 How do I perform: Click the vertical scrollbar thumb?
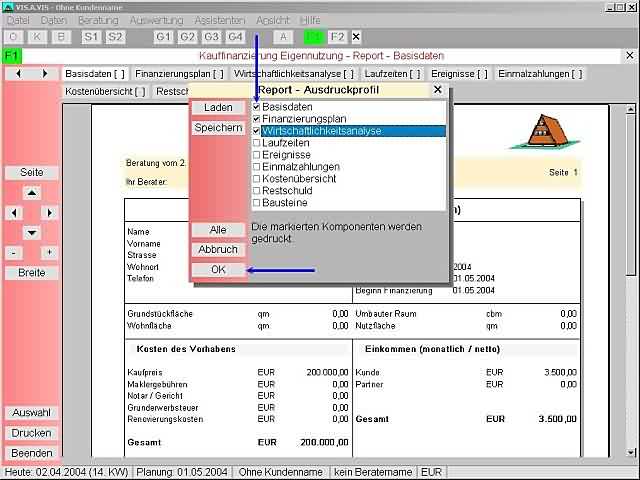coord(631,195)
